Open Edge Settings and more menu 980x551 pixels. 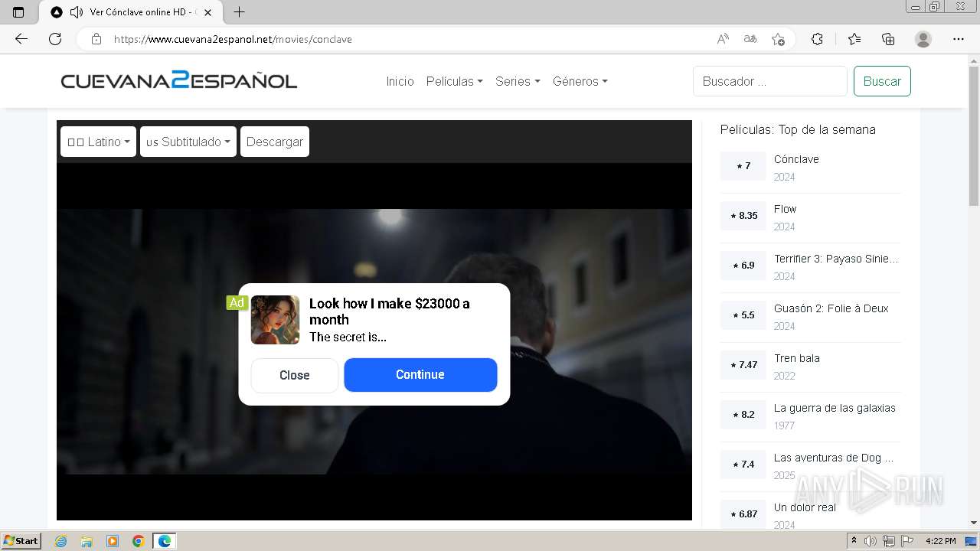tap(959, 39)
